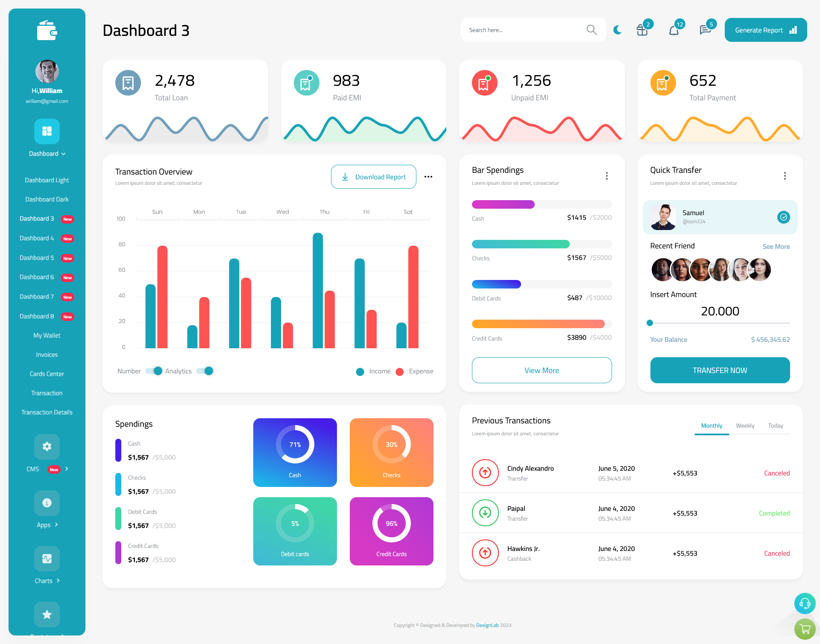Screen dimensions: 820x644
Task: Click the notifications bell icon
Action: coord(674,29)
